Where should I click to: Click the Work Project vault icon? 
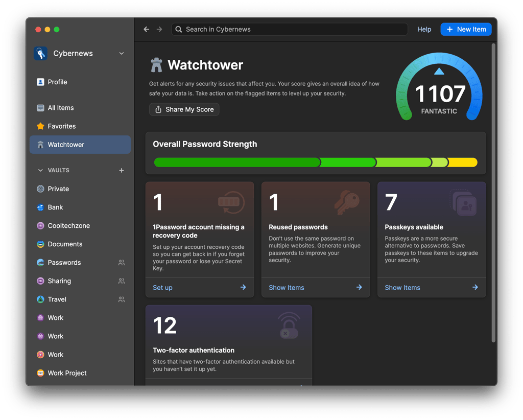coord(40,373)
